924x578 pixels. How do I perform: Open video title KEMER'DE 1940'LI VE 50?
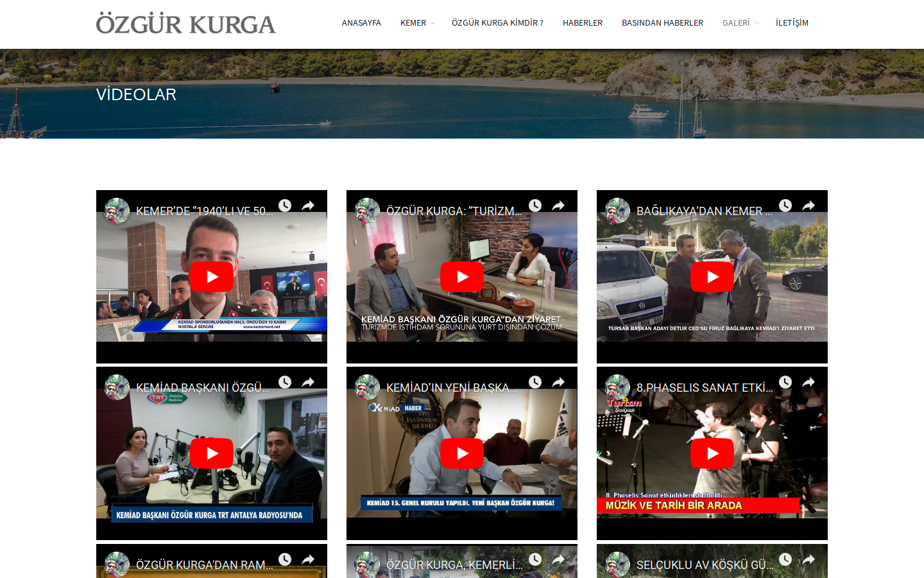pyautogui.click(x=205, y=211)
